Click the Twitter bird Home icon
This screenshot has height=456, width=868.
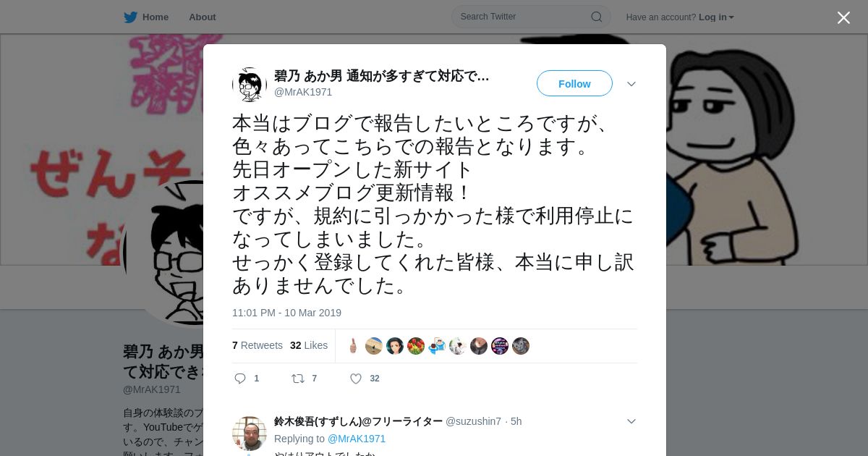[x=130, y=17]
